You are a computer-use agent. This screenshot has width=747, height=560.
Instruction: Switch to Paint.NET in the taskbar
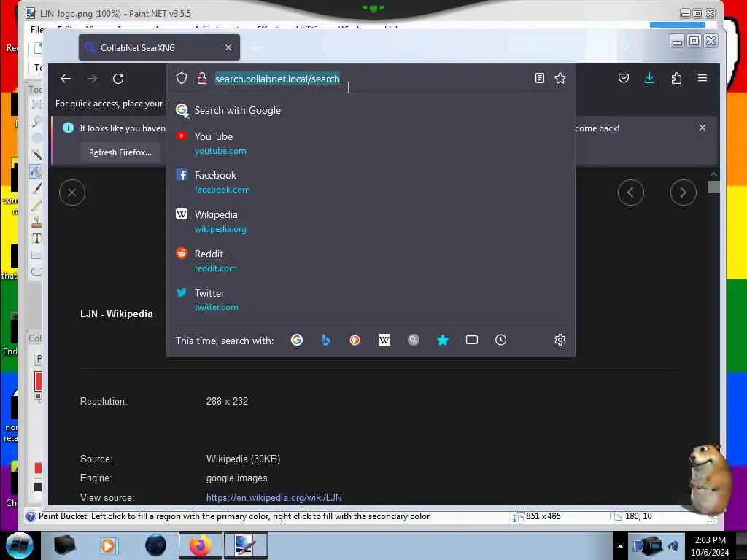246,545
